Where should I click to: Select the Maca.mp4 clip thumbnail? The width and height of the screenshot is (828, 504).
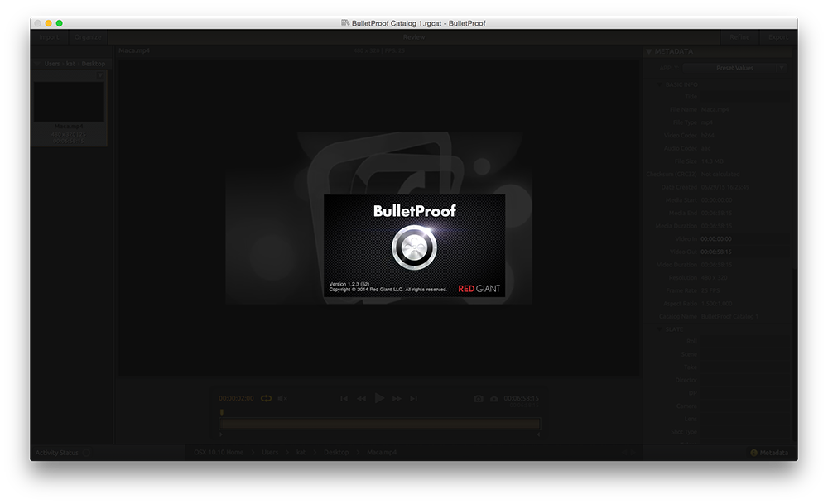click(69, 102)
